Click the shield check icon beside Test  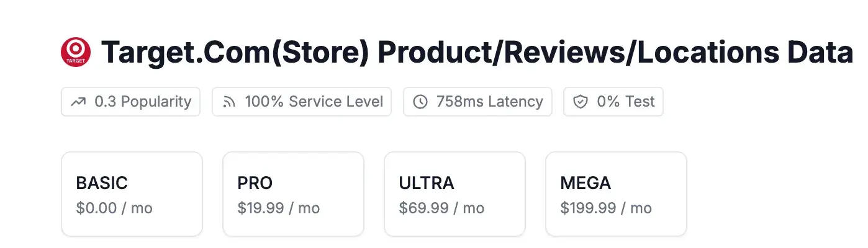[581, 102]
